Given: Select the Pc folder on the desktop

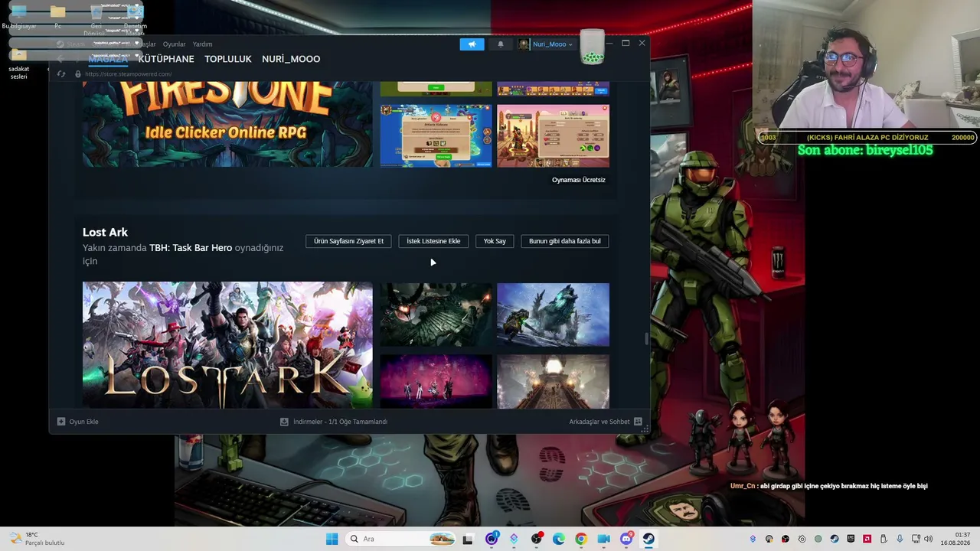Looking at the screenshot, I should [x=57, y=17].
